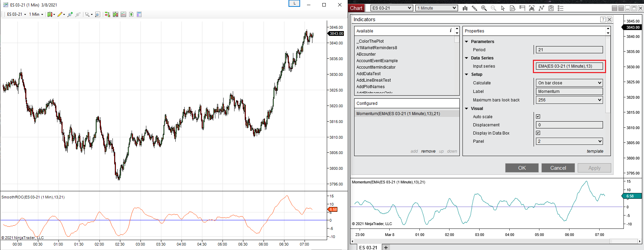Open the data series candlestick icon
This screenshot has height=250, width=644.
[x=116, y=14]
